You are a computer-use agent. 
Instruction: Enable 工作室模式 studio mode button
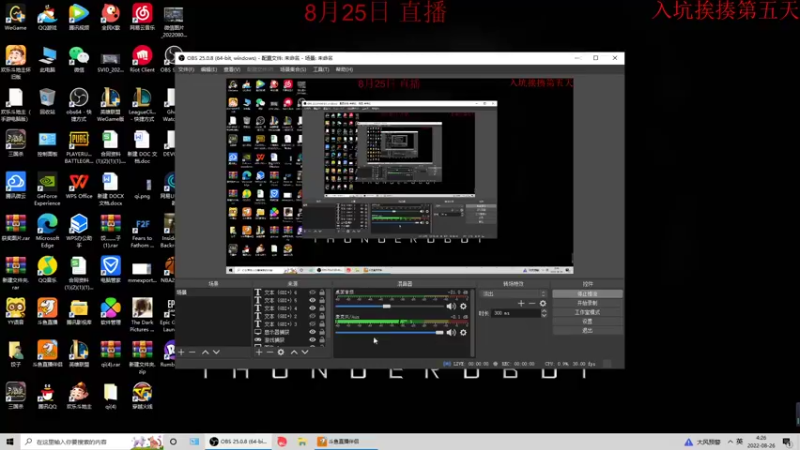[x=587, y=312]
